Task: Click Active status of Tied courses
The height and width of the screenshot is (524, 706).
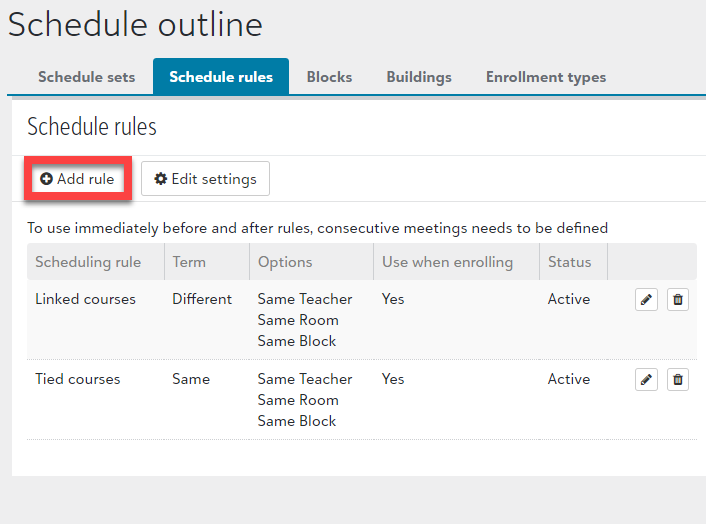Action: [569, 379]
